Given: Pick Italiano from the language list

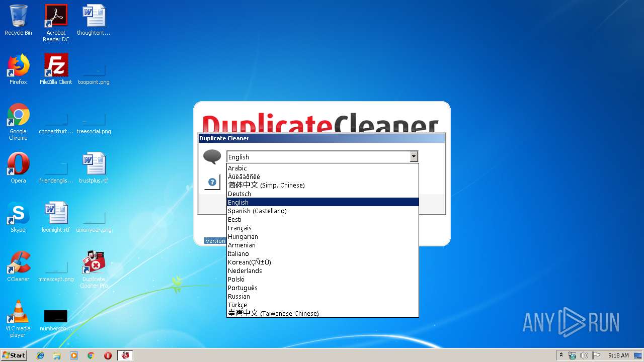Looking at the screenshot, I should coord(323,253).
